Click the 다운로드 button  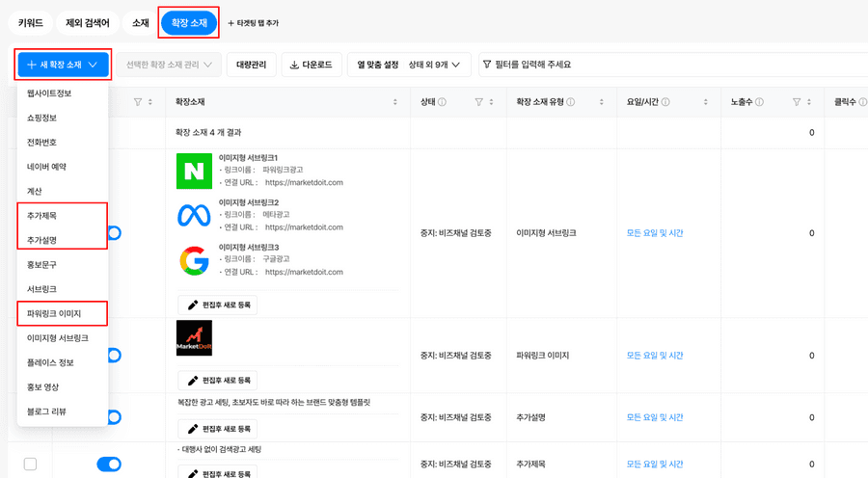pyautogui.click(x=312, y=65)
